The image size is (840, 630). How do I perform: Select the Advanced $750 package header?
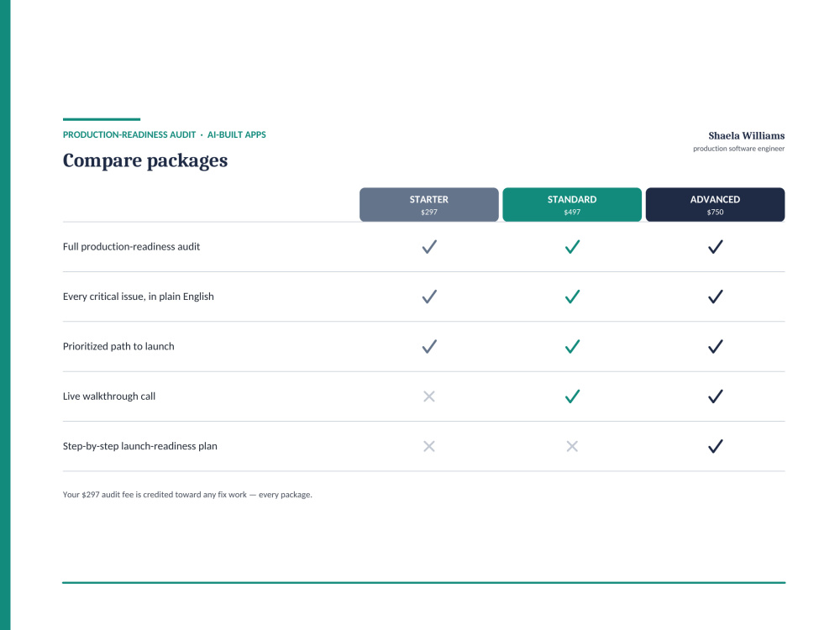coord(715,205)
